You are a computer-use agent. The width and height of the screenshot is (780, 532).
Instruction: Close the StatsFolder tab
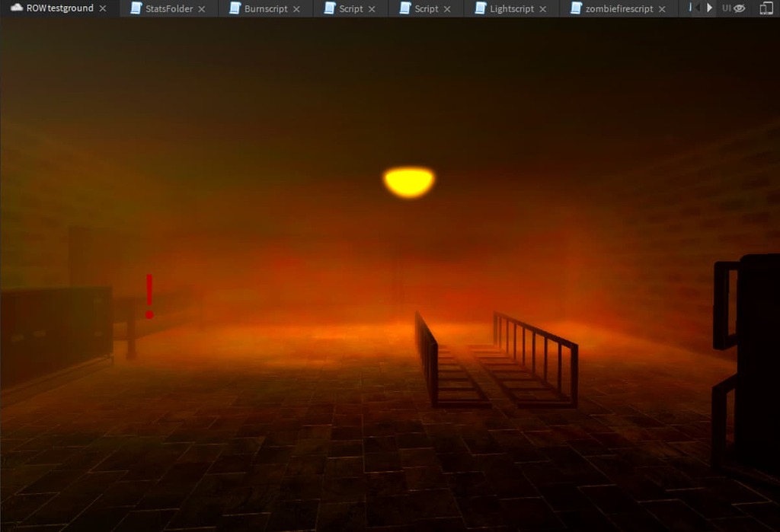(x=200, y=8)
